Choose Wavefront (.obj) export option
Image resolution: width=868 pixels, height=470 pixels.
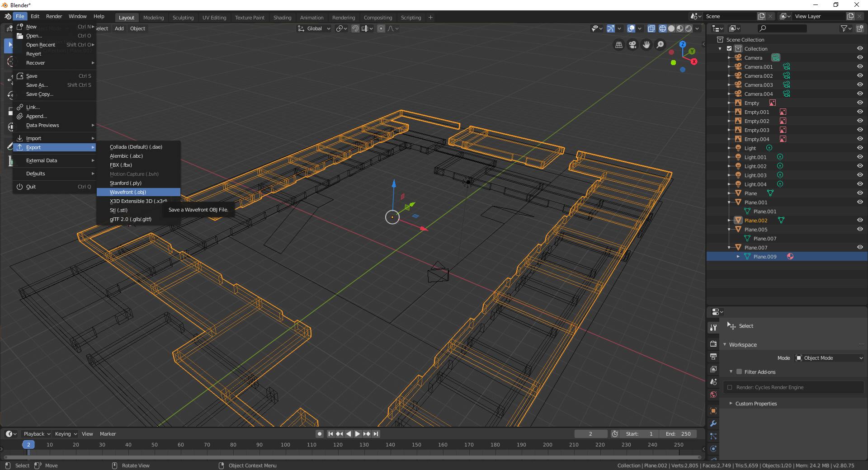tap(128, 192)
